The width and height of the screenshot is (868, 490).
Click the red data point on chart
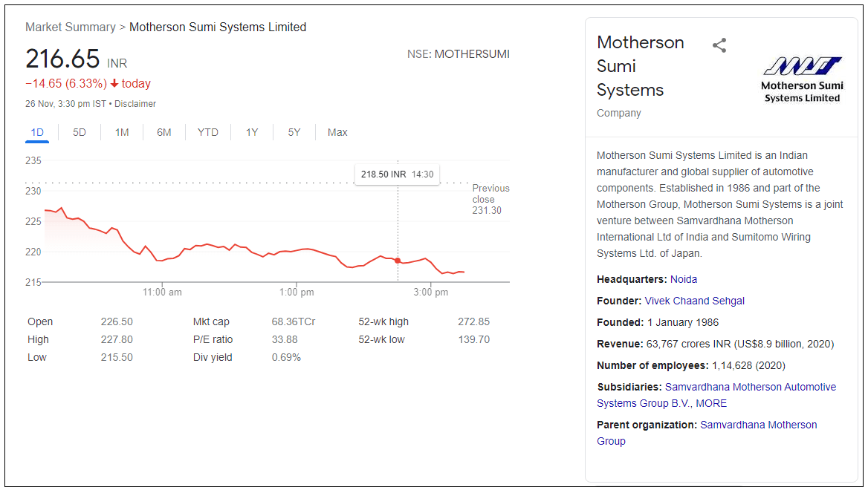click(x=398, y=261)
